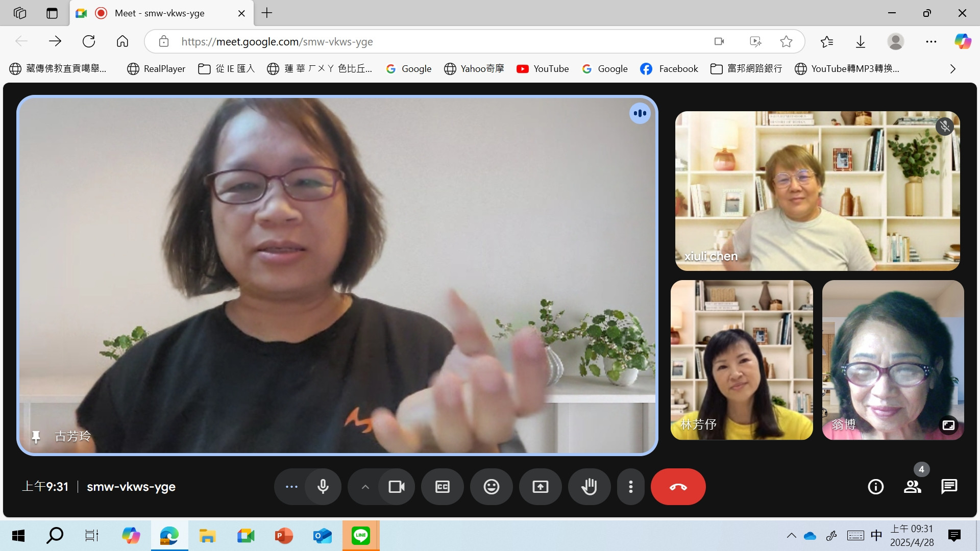Toggle closed captions on

442,487
